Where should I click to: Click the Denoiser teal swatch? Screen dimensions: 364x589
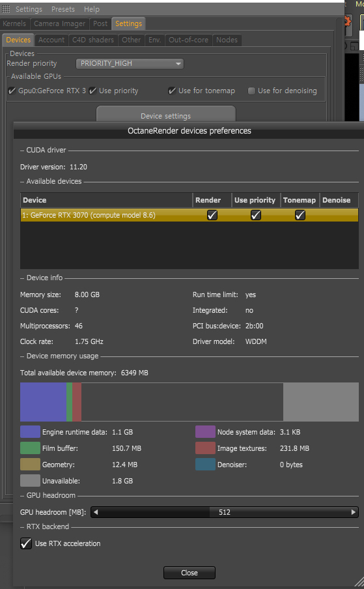click(205, 465)
